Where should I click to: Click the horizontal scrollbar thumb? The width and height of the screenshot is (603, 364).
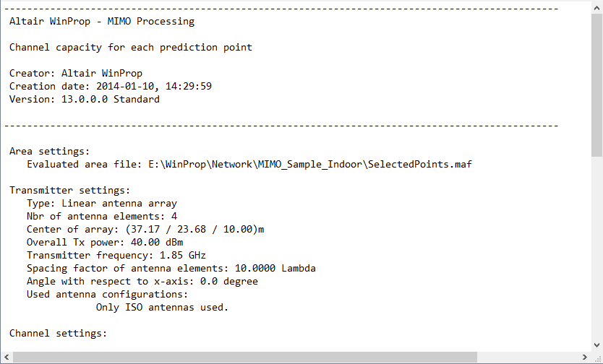[289, 357]
